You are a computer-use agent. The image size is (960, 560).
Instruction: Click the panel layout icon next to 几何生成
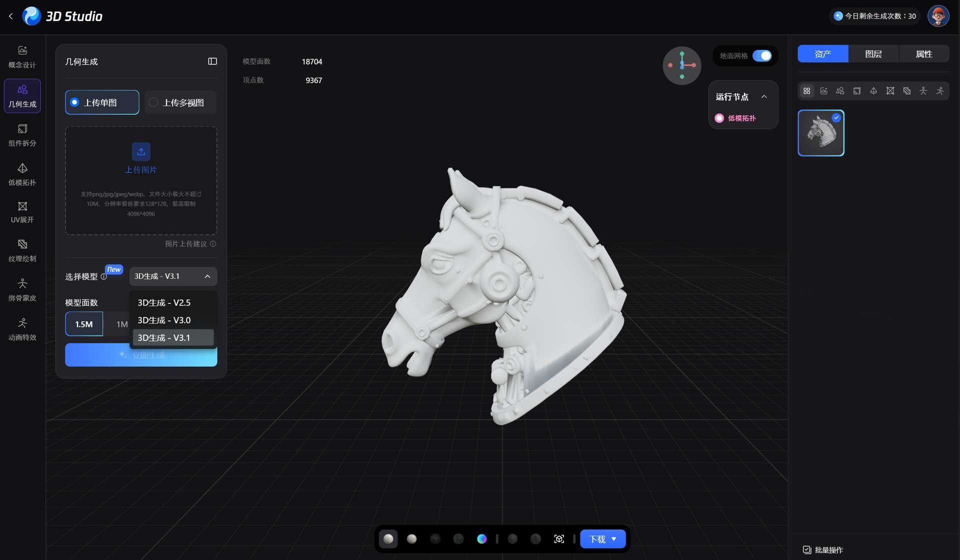coord(212,61)
